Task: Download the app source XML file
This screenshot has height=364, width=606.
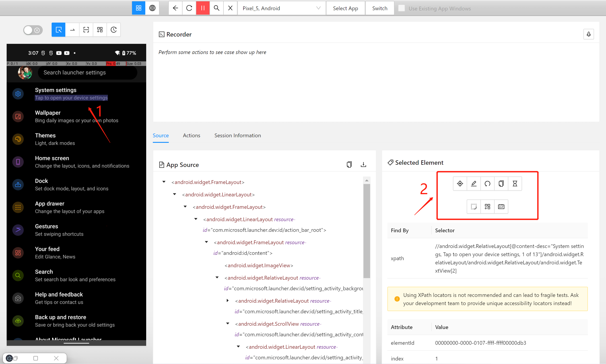Action: [363, 165]
